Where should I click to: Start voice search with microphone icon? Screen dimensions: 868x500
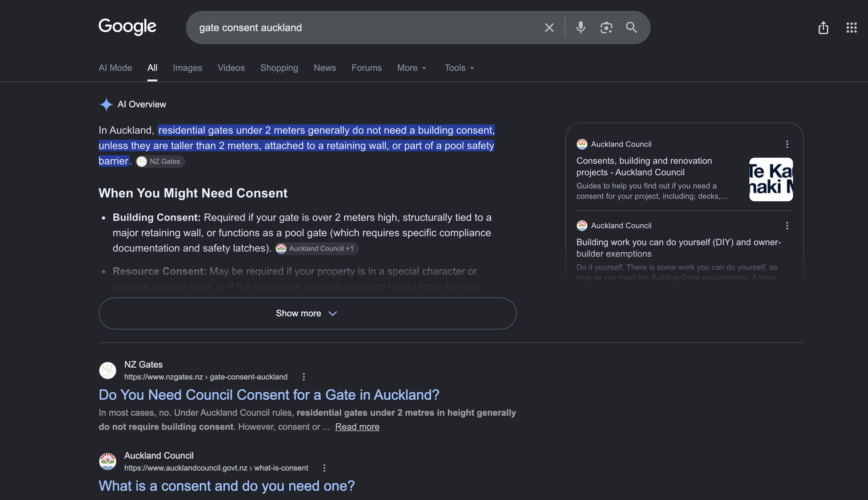[580, 28]
